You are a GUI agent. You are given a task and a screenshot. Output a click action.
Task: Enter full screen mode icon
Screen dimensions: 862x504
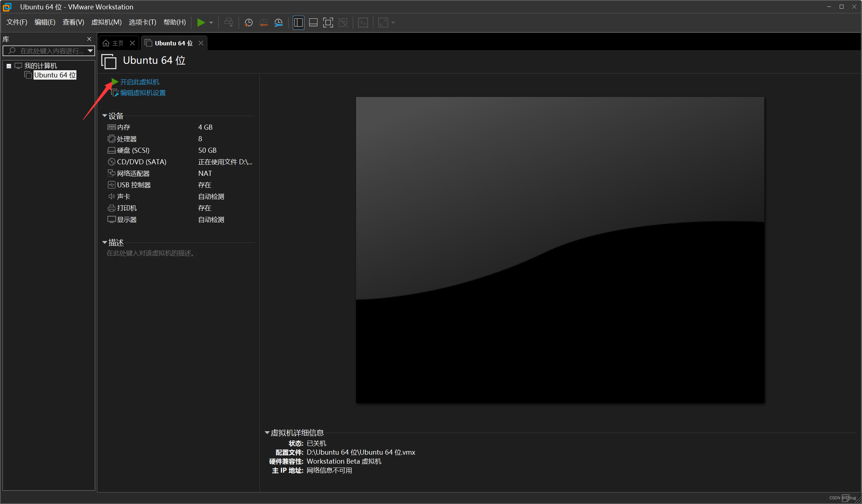328,23
